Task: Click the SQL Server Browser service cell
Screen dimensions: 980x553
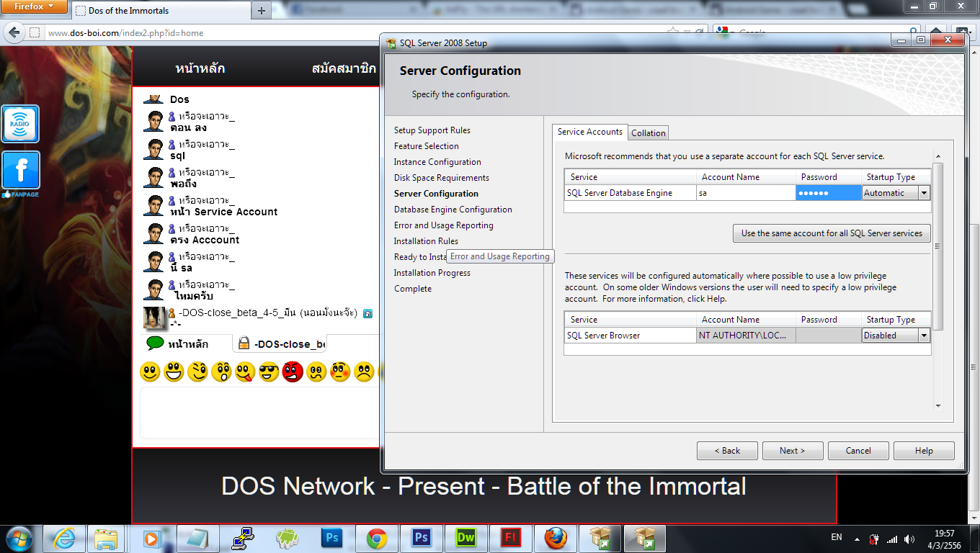Action: pyautogui.click(x=631, y=336)
